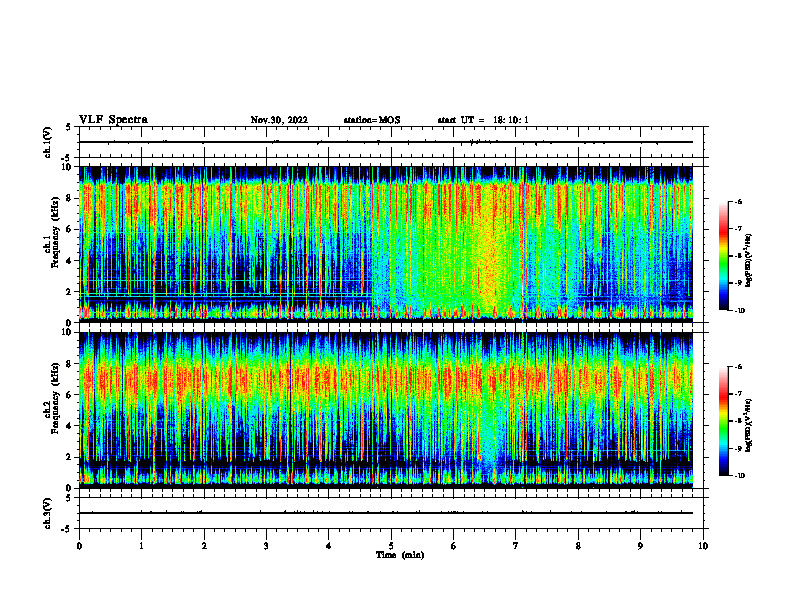
Task: Click the "-7" label on ch.1 colorbar
Action: (x=738, y=229)
